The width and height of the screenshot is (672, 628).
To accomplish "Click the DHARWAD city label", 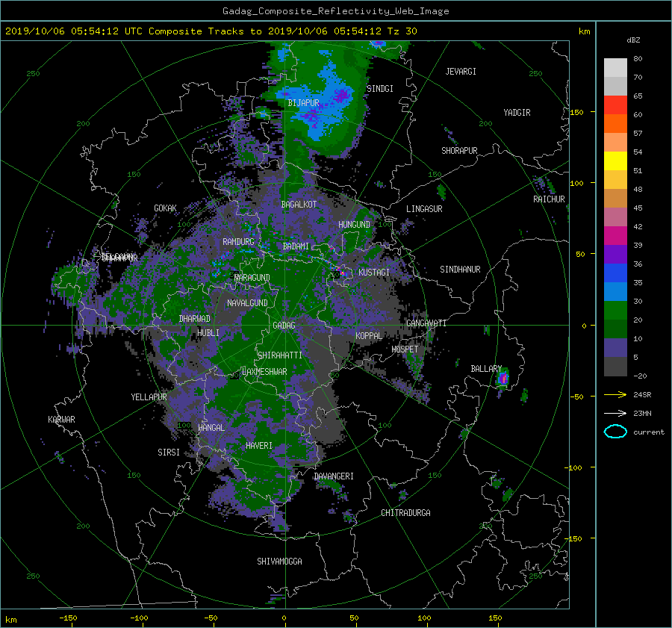I will (195, 319).
